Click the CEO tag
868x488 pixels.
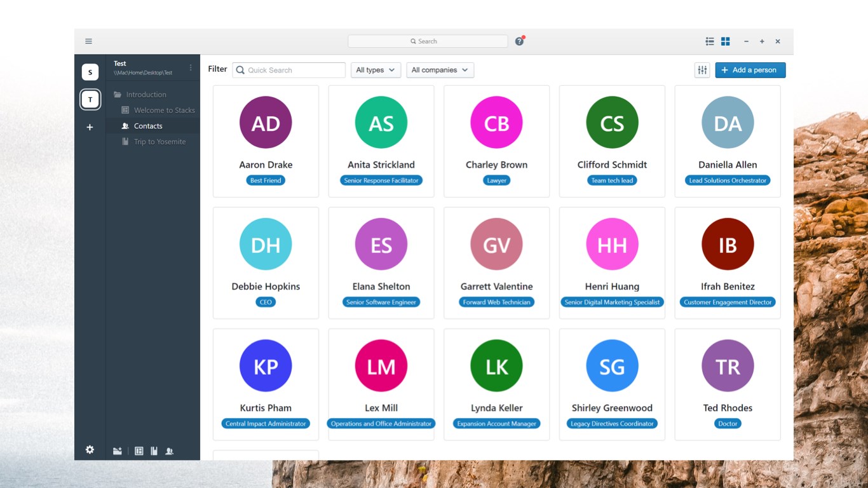pos(266,302)
